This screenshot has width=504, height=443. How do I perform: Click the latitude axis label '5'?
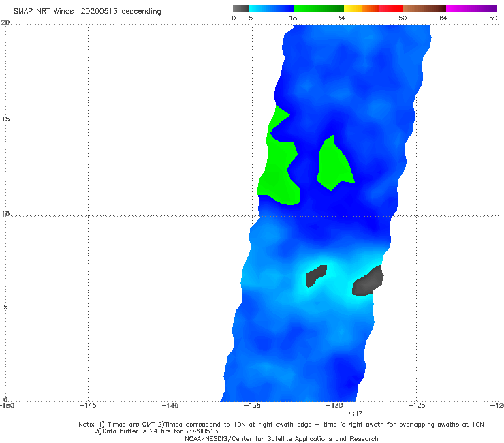pos(5,307)
